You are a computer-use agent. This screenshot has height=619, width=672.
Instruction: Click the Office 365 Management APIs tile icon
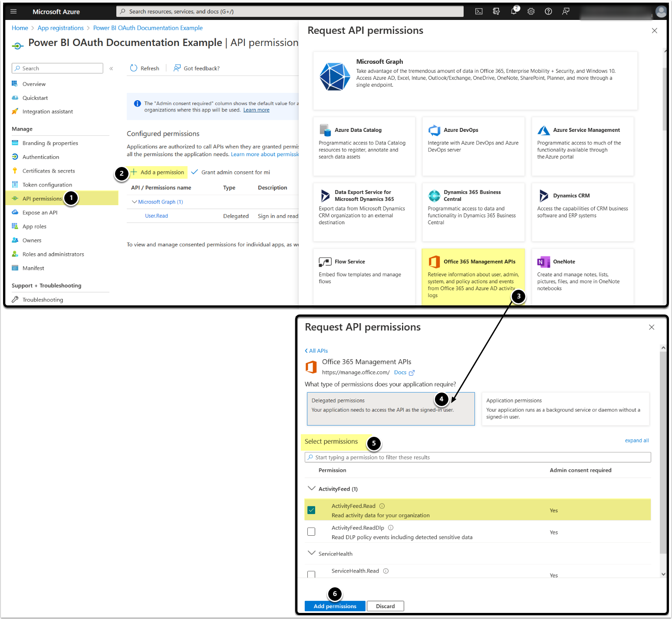tap(434, 262)
